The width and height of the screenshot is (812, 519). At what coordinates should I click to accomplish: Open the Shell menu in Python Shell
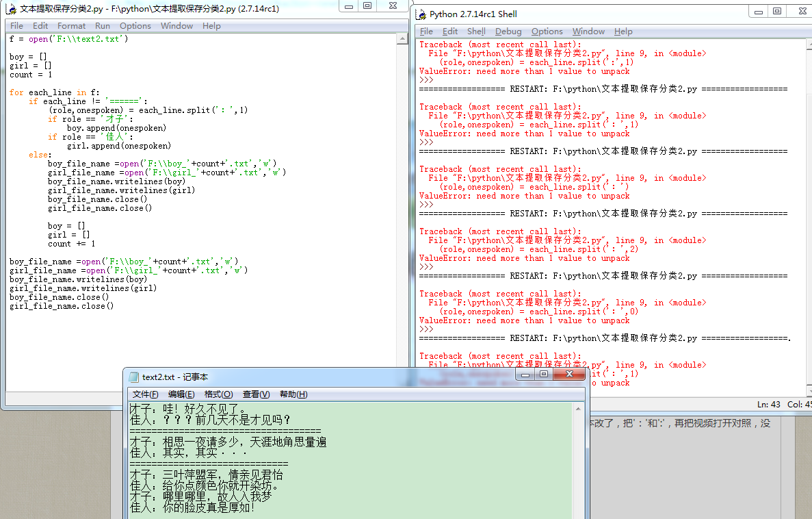click(x=476, y=31)
